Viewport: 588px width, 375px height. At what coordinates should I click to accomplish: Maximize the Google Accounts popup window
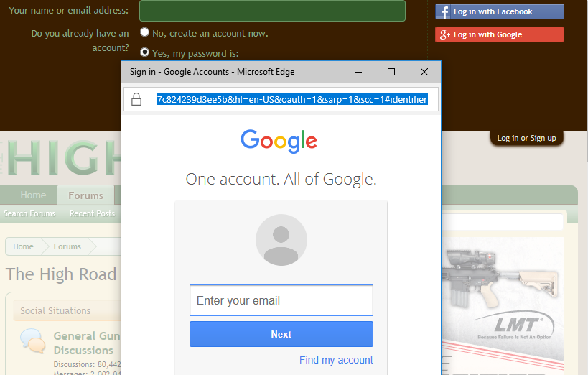point(391,72)
